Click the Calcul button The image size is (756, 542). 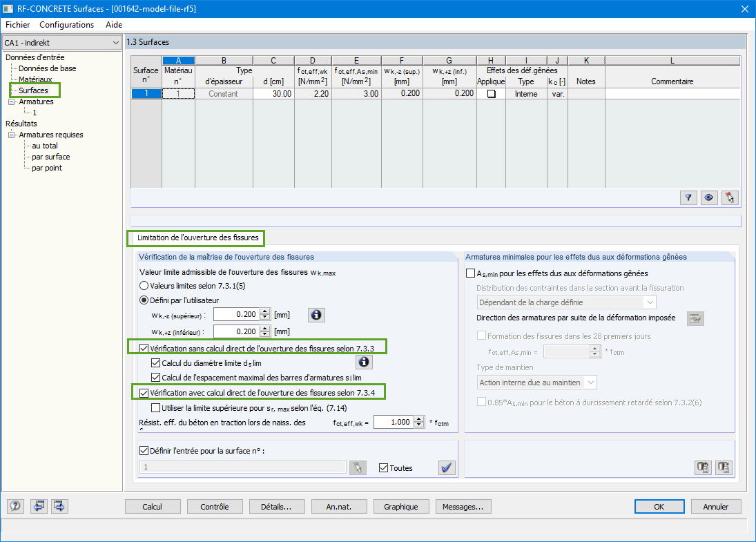153,507
